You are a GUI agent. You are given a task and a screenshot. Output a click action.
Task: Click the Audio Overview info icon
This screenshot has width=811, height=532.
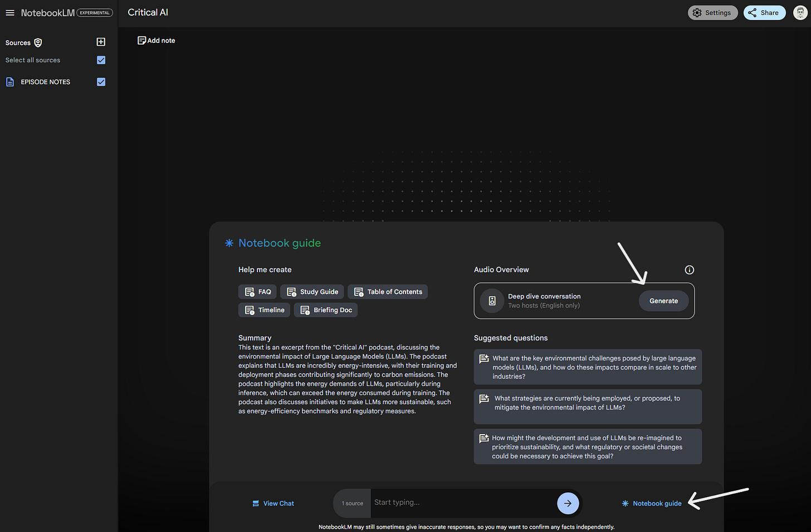[690, 270]
